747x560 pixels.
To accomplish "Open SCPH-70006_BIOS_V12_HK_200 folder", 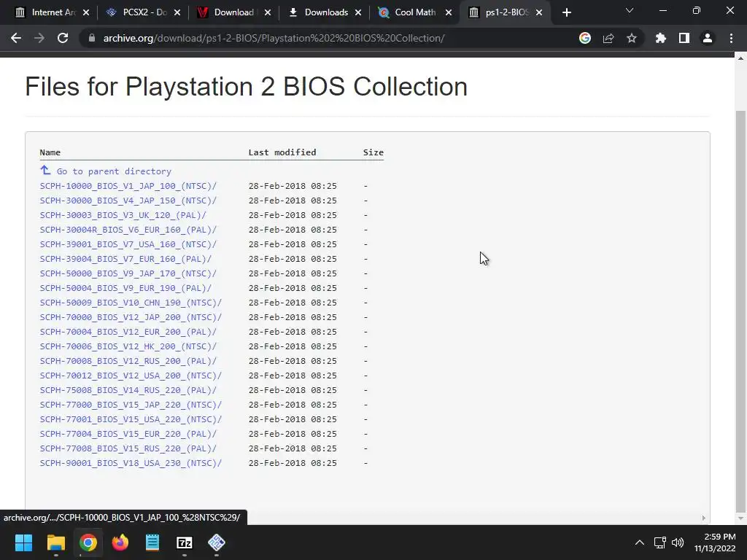I will pyautogui.click(x=128, y=346).
